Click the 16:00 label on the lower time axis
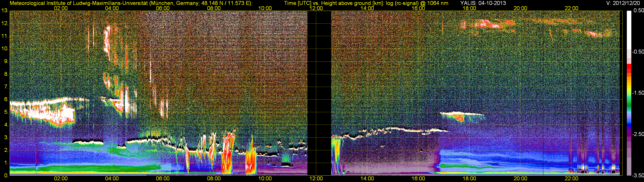 pyautogui.click(x=418, y=179)
